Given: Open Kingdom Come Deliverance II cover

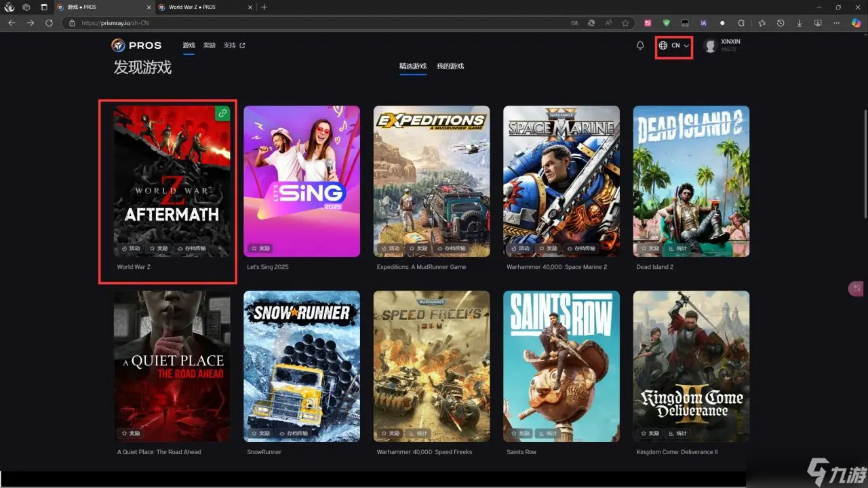Looking at the screenshot, I should pos(691,367).
